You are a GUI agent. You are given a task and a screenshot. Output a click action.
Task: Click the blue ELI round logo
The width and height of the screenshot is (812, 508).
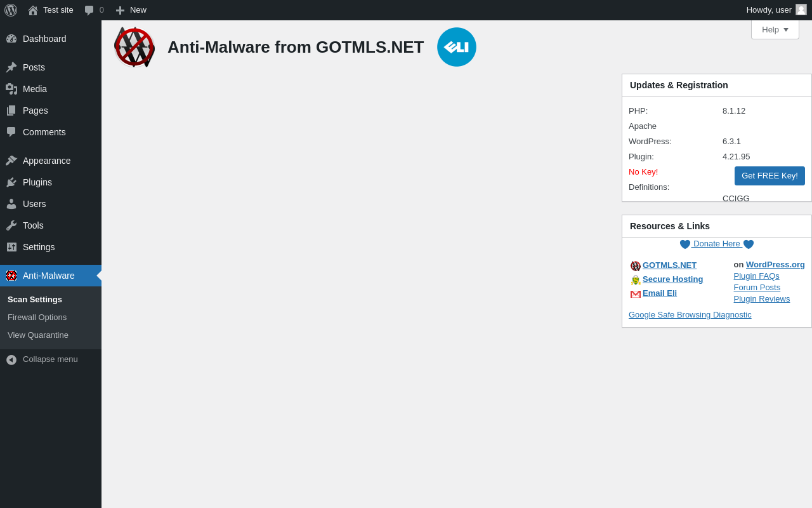point(457,47)
